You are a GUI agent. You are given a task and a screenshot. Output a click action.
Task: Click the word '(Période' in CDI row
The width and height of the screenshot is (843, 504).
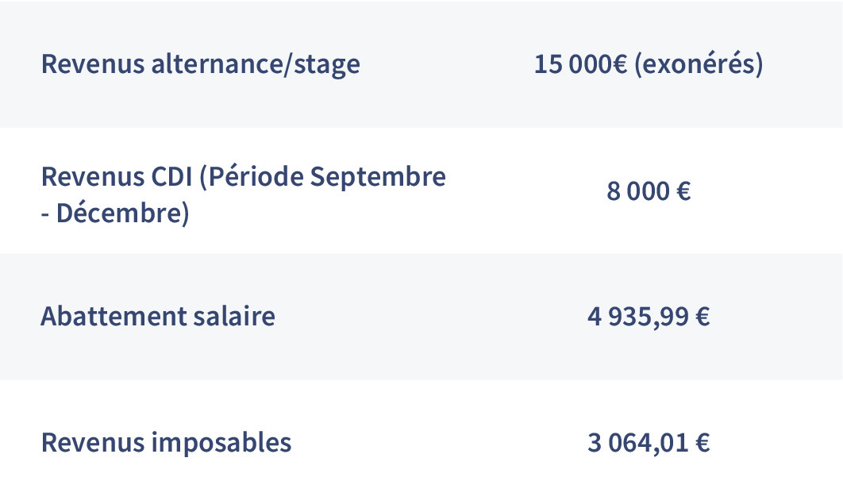[251, 177]
